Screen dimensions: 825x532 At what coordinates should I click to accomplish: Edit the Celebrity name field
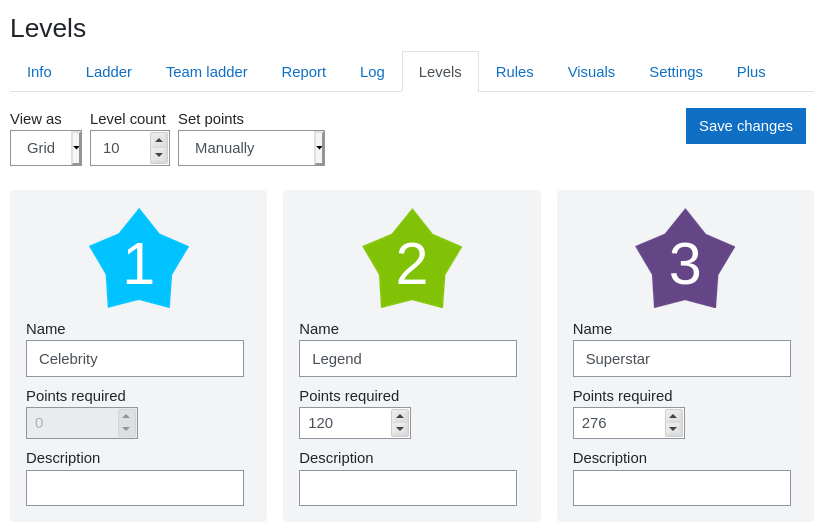pos(135,358)
